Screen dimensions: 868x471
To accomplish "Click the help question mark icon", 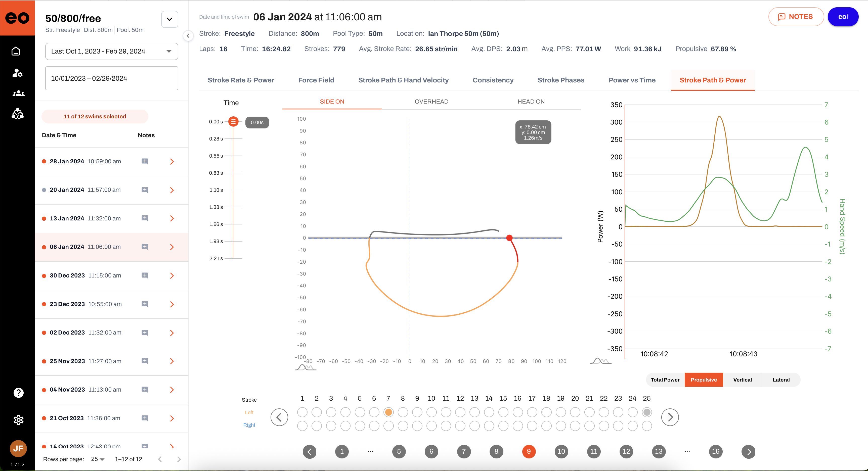I will pyautogui.click(x=18, y=393).
